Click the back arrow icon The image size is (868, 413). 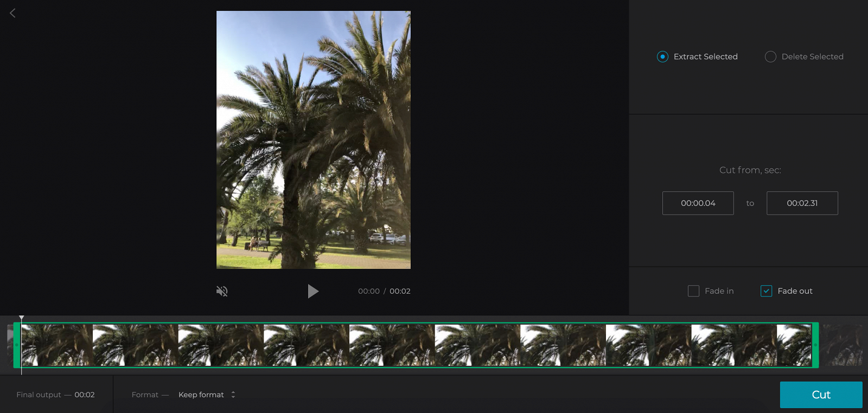click(x=12, y=13)
